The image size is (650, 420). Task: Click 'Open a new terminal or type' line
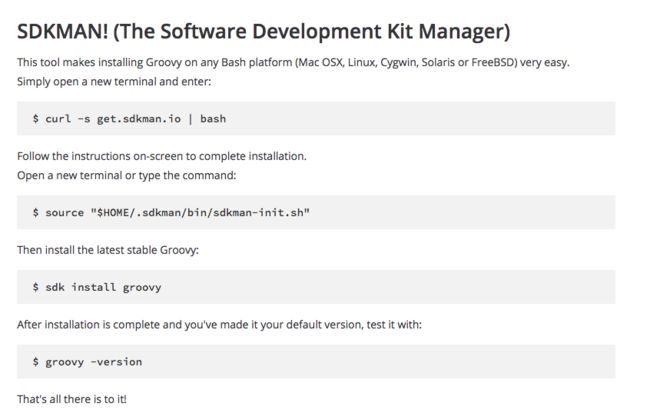click(126, 175)
